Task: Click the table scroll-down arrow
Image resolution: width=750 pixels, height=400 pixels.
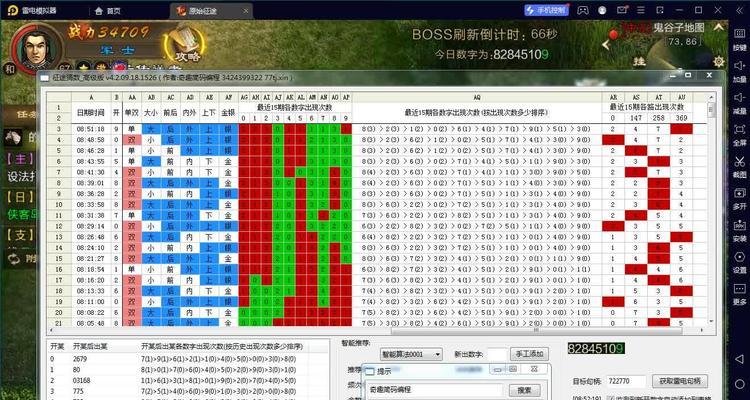Action: pos(711,321)
